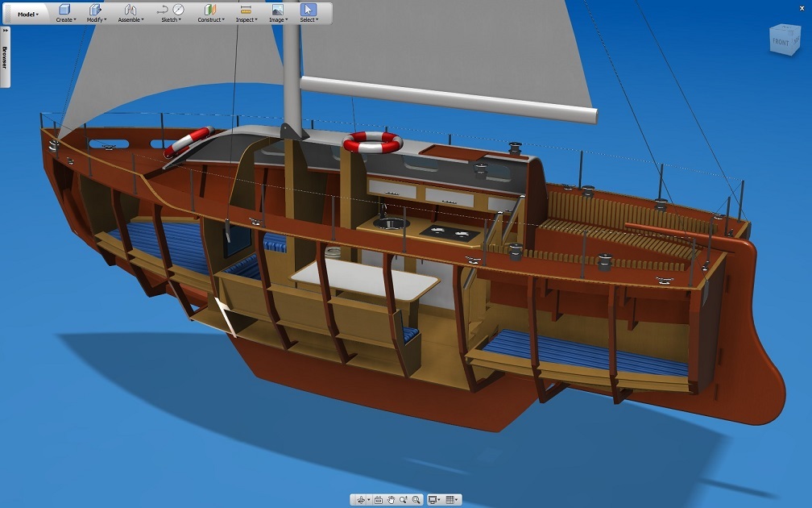The height and width of the screenshot is (508, 812).
Task: Click the Sketch circle icon
Action: coord(178,10)
